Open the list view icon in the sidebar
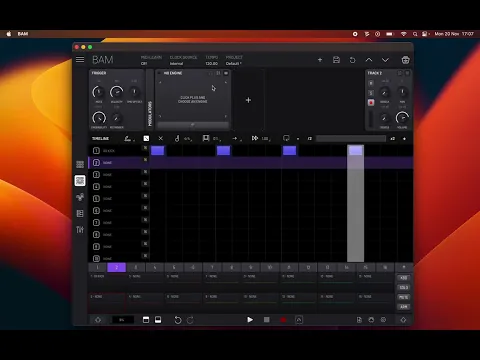Screen dimensions: 480x360 click(80, 213)
